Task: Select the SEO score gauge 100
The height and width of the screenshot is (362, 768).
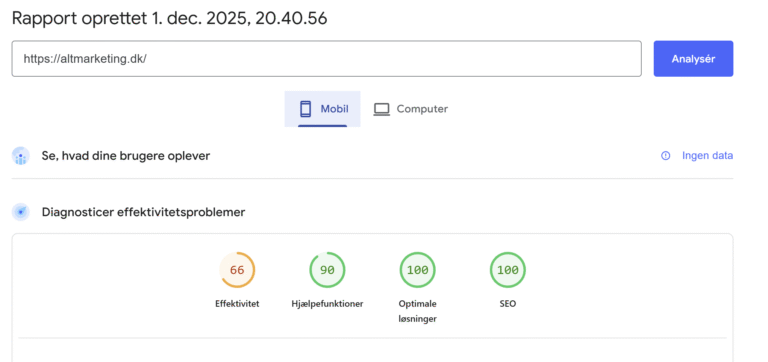Action: pos(508,270)
